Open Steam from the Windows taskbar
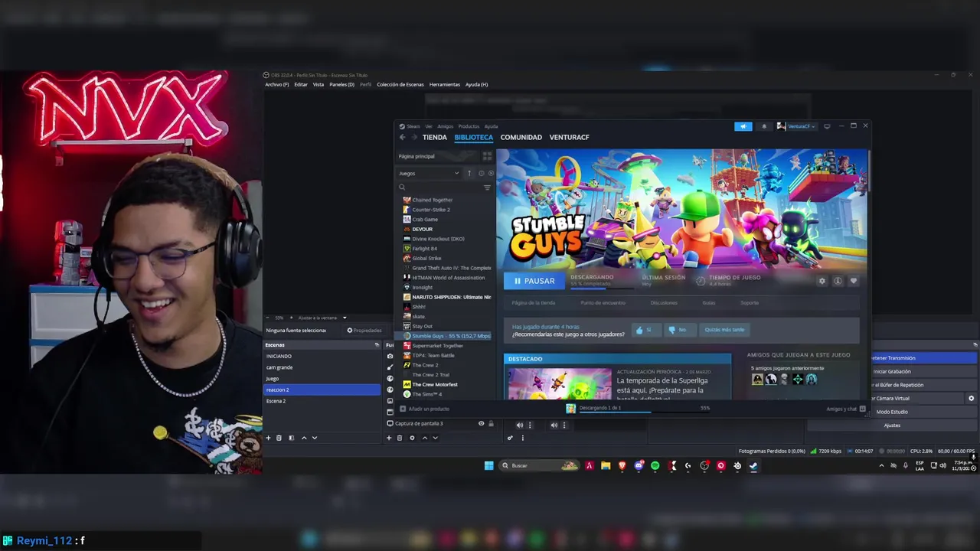The width and height of the screenshot is (980, 551). pos(753,465)
